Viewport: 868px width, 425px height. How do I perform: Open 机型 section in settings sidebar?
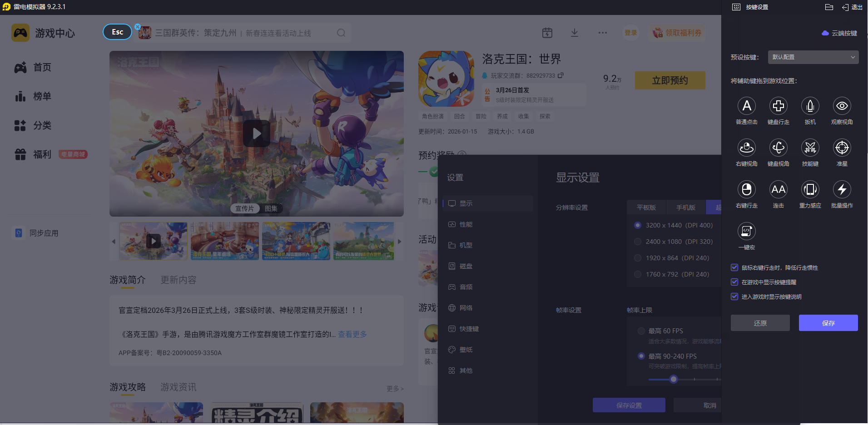click(488, 245)
